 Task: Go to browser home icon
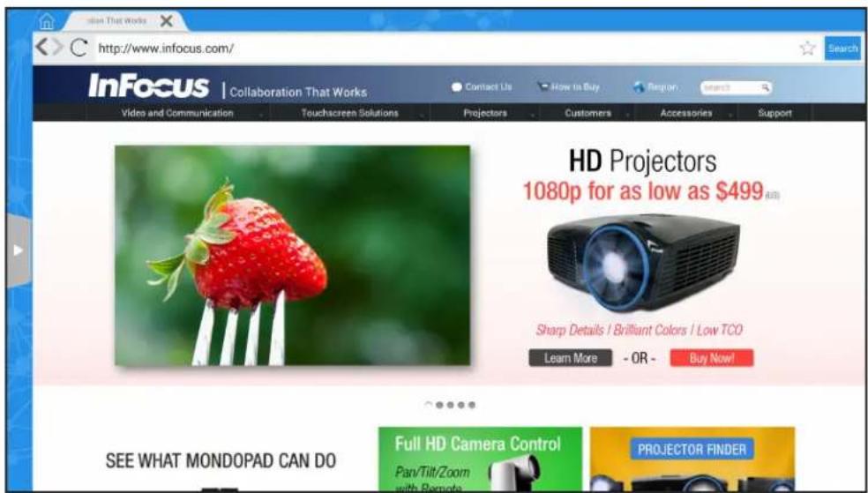47,21
